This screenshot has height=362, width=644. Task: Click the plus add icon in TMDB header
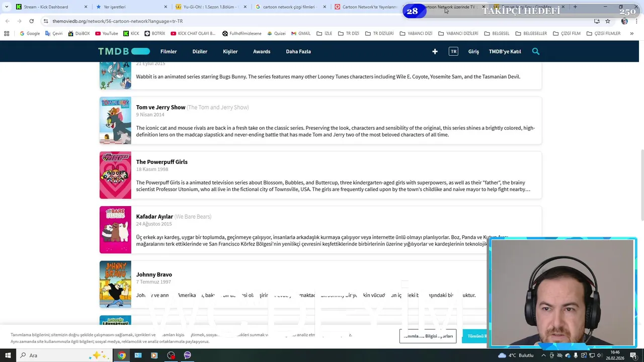click(435, 51)
